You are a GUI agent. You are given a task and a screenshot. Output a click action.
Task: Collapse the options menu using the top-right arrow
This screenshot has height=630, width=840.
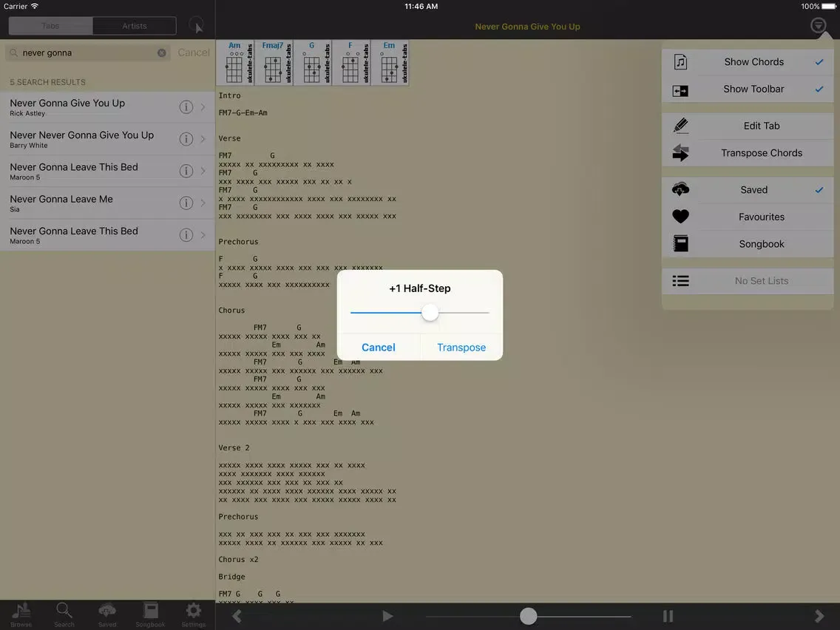(x=818, y=26)
